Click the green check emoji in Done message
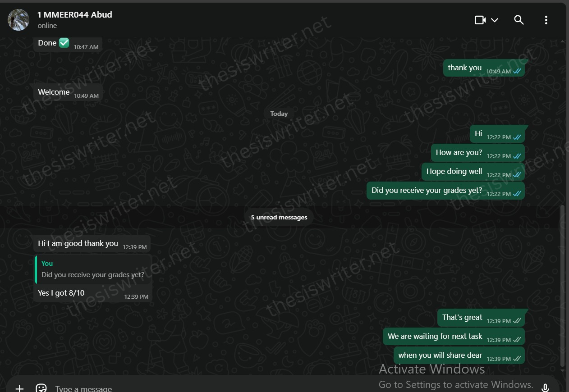 click(x=64, y=43)
